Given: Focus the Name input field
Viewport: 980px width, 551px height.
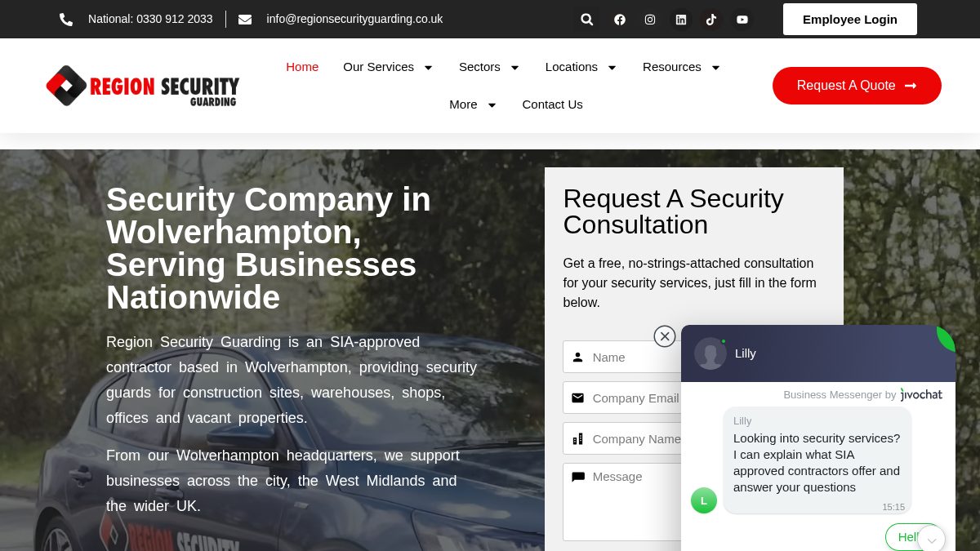Looking at the screenshot, I should click(x=622, y=357).
